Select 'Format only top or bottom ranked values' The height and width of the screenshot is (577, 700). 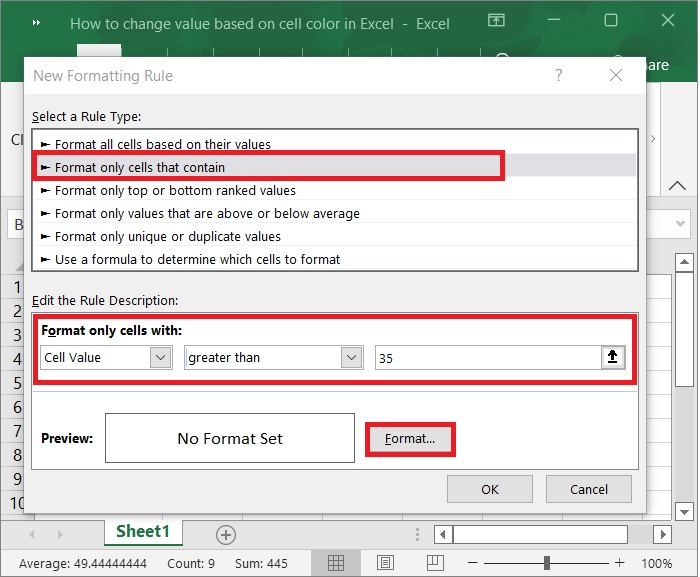(x=175, y=190)
